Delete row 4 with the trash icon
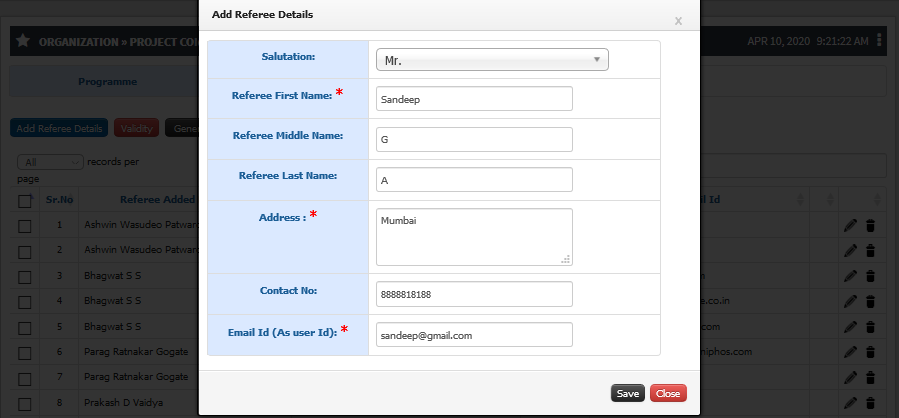 point(870,301)
